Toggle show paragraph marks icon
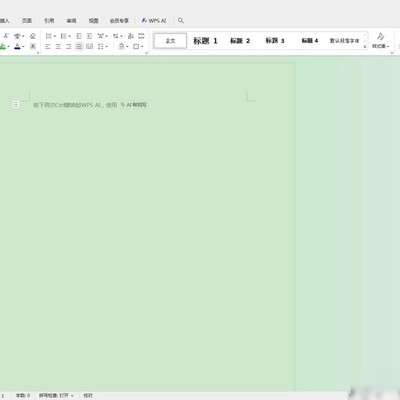400x400 pixels. click(131, 36)
